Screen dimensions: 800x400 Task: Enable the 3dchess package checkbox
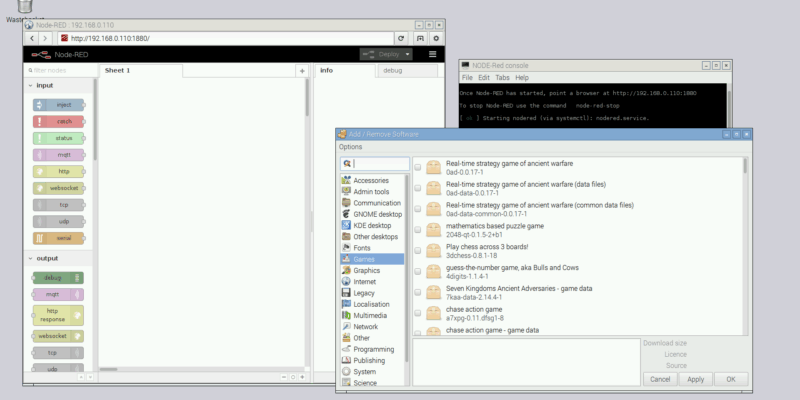coord(418,251)
